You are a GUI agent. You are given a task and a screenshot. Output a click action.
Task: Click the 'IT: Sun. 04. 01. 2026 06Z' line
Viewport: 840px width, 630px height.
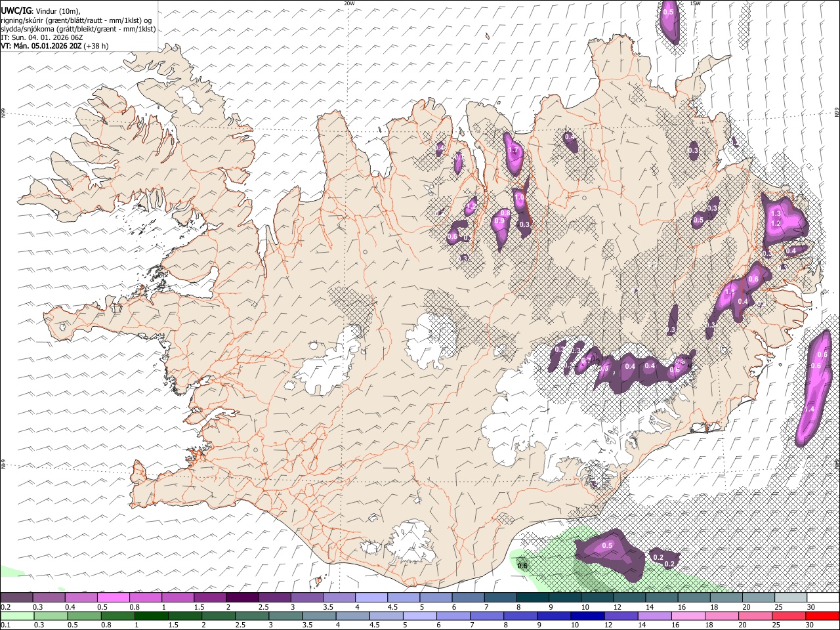(x=42, y=37)
